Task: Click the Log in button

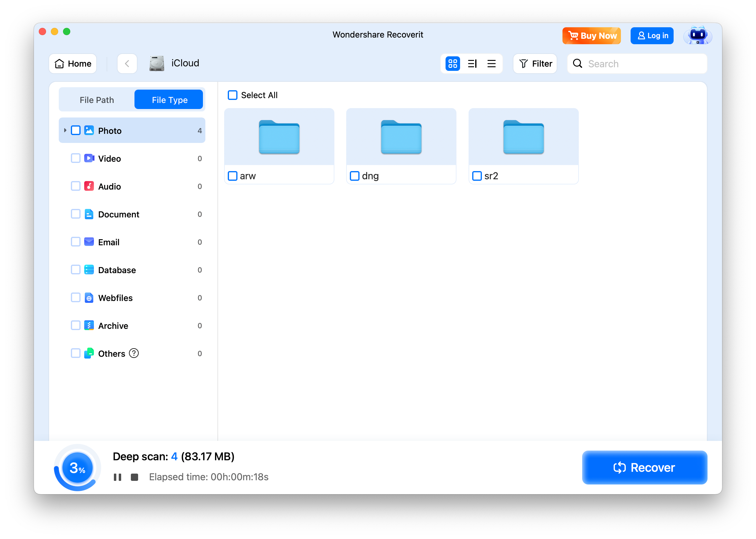Action: [652, 35]
